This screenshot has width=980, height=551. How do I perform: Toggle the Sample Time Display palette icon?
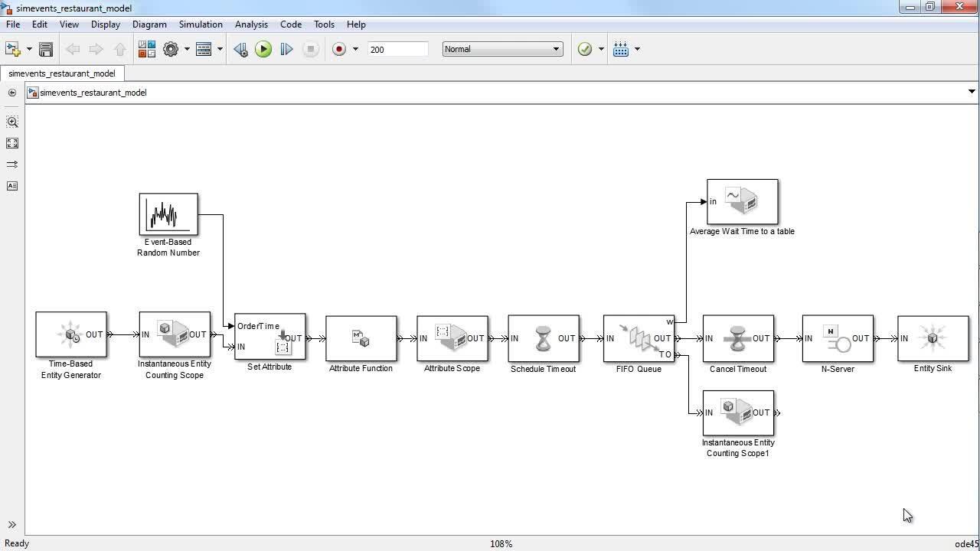point(12,165)
